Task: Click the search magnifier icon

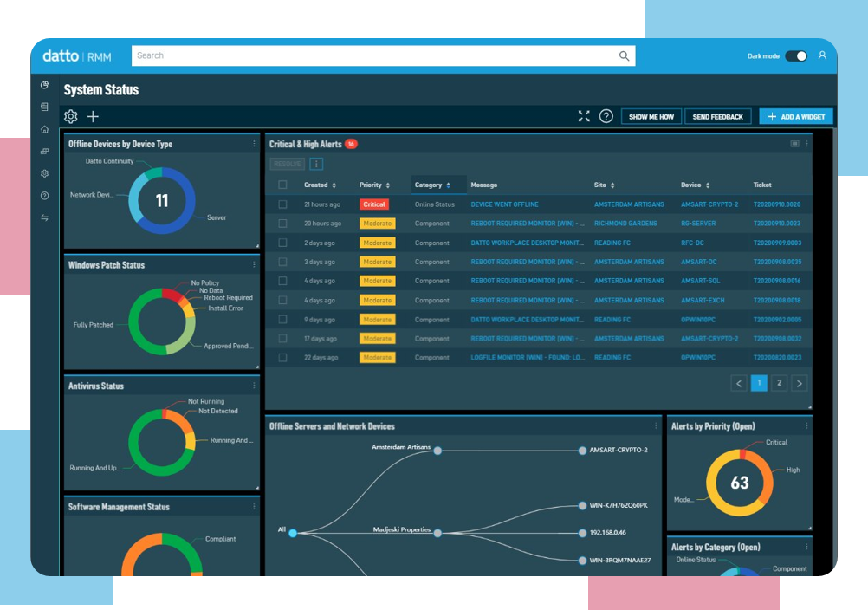Action: 624,56
